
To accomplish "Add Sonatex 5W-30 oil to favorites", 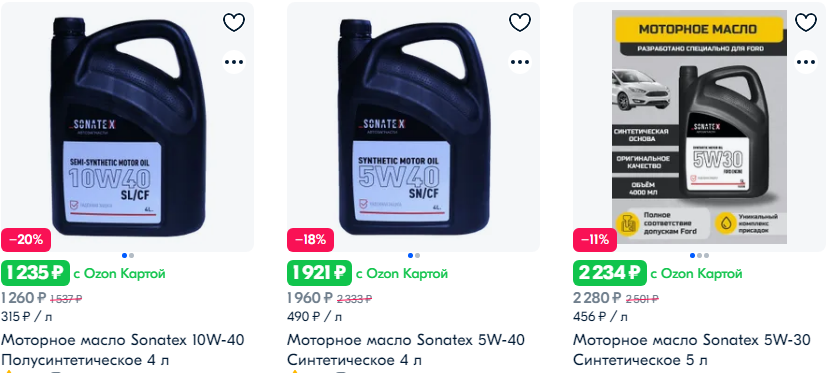I will [805, 22].
